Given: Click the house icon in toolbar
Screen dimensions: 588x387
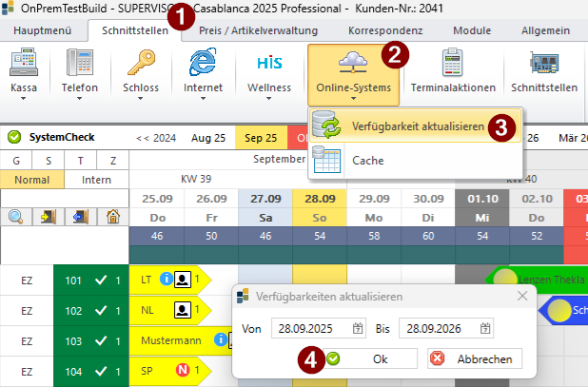Looking at the screenshot, I should pyautogui.click(x=112, y=217).
